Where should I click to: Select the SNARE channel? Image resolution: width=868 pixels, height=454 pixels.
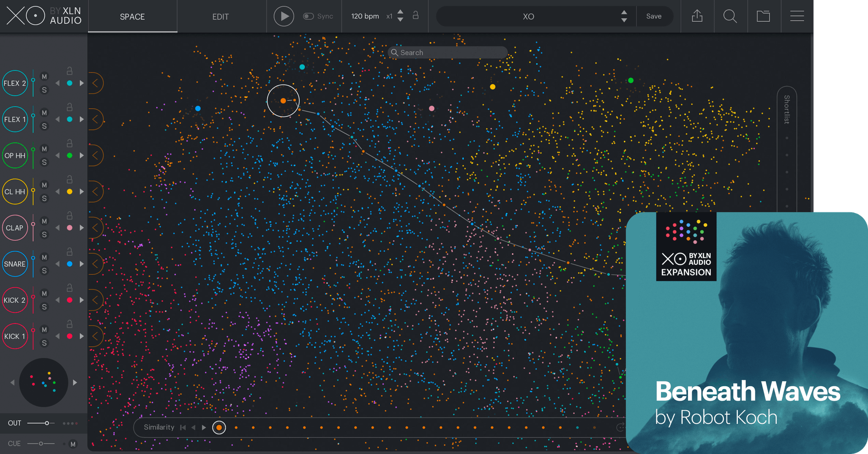tap(15, 264)
